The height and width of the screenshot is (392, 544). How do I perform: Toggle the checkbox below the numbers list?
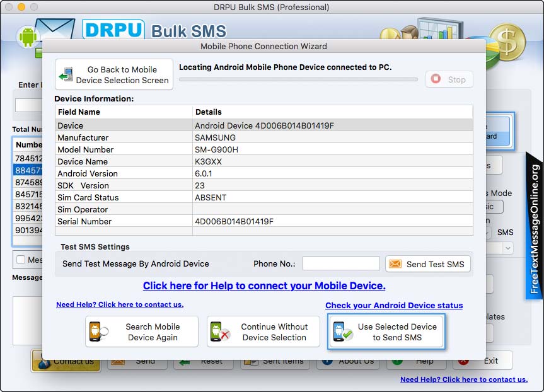[x=21, y=260]
